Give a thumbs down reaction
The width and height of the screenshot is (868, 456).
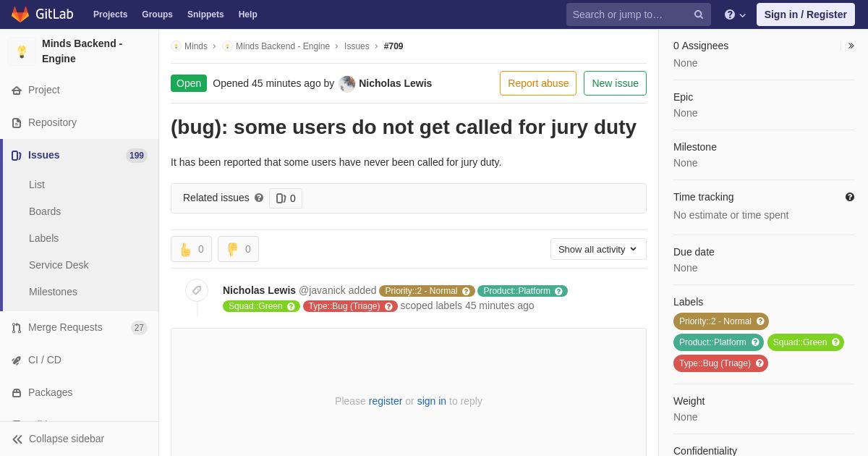point(238,249)
